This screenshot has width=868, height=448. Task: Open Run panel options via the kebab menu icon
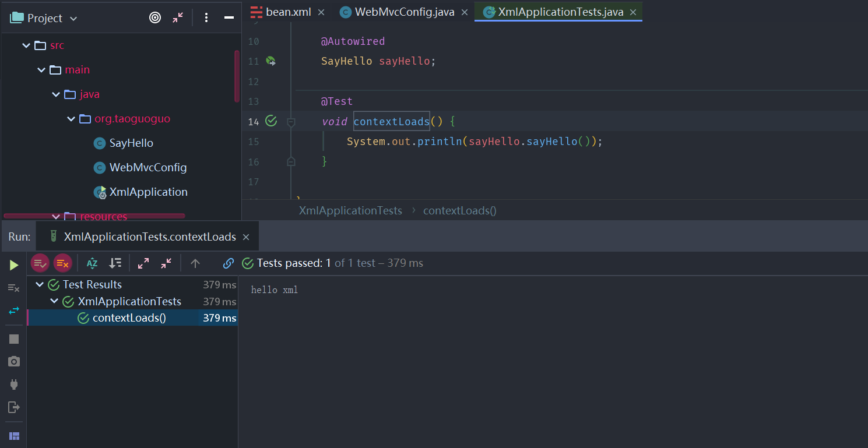[206, 17]
